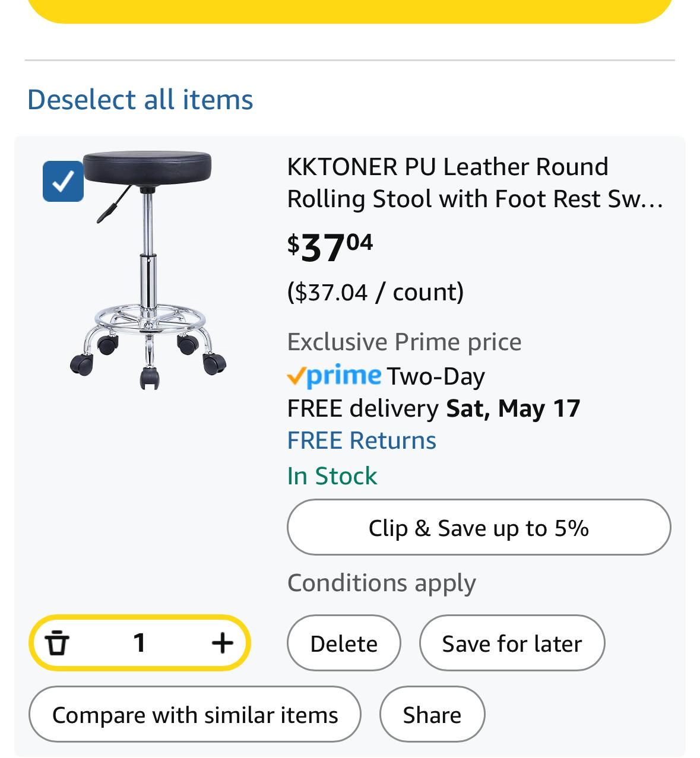This screenshot has width=700, height=758.
Task: Click Deselect all items link
Action: (x=140, y=99)
